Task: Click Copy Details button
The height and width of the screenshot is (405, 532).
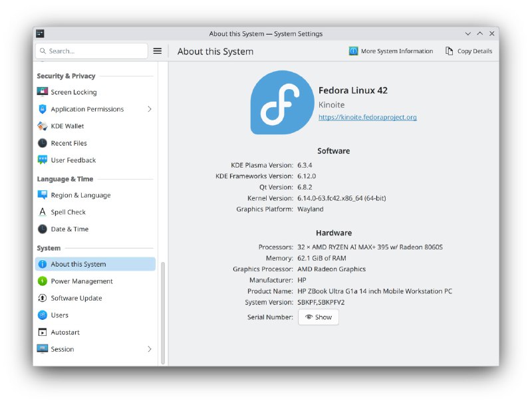Action: 469,51
